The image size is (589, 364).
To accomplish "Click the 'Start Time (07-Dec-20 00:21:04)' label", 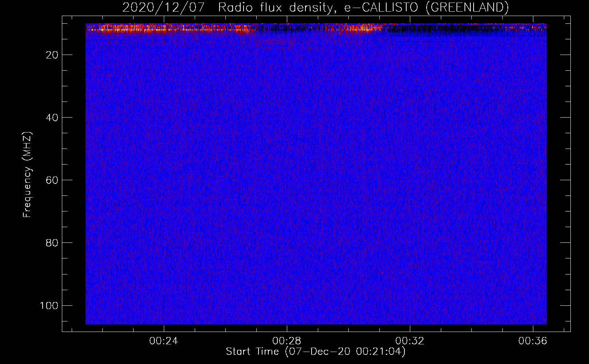I will [316, 352].
